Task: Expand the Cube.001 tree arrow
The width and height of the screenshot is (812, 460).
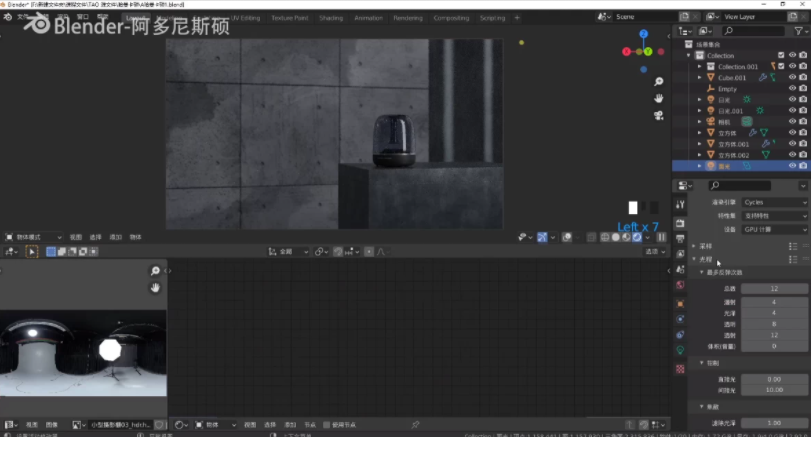Action: click(699, 78)
